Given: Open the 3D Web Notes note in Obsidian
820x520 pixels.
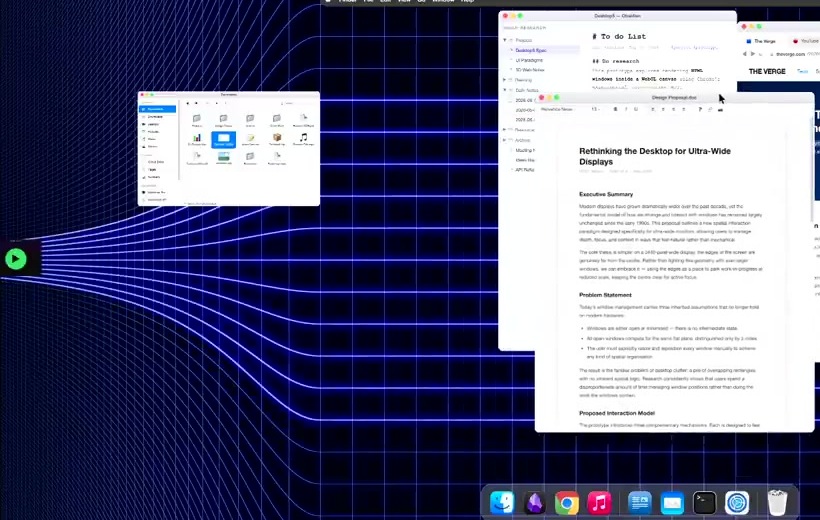Looking at the screenshot, I should pyautogui.click(x=530, y=70).
